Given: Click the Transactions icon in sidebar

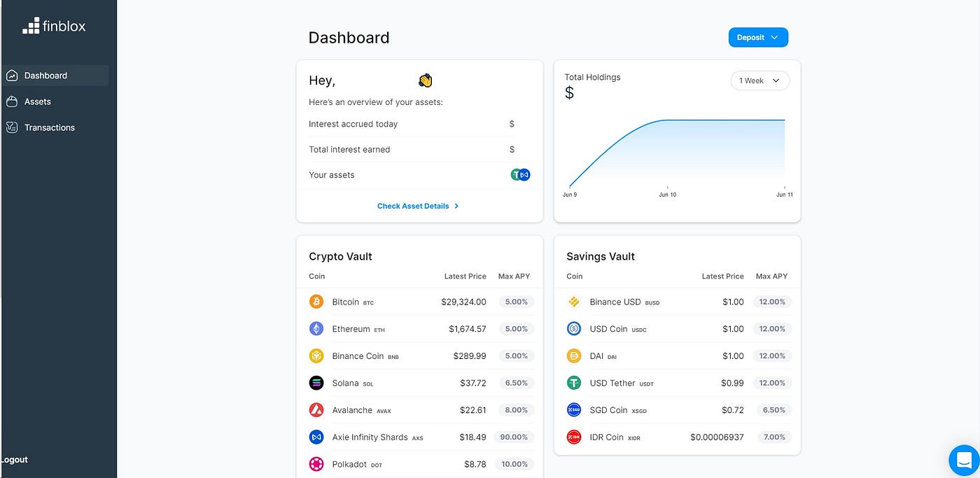Looking at the screenshot, I should tap(12, 127).
